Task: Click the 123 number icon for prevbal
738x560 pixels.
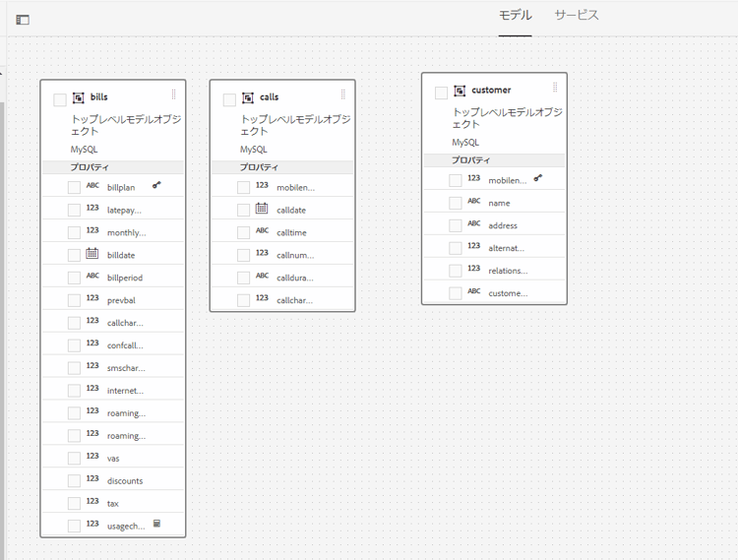Action: (92, 298)
